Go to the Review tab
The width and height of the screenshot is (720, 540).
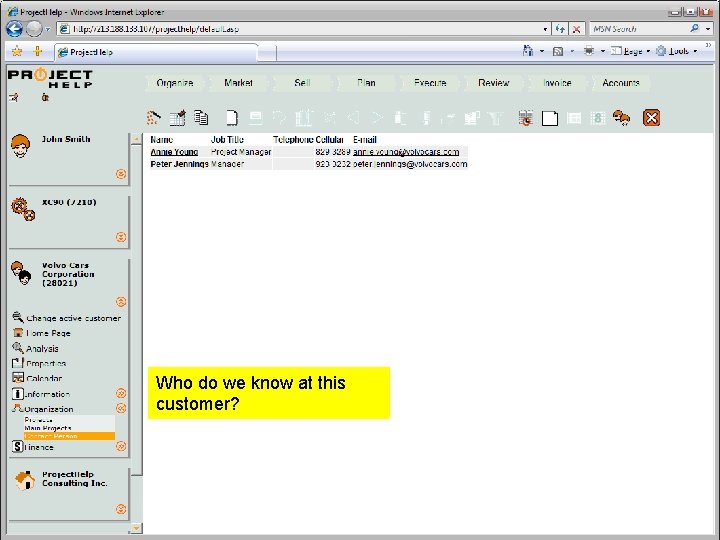click(494, 83)
